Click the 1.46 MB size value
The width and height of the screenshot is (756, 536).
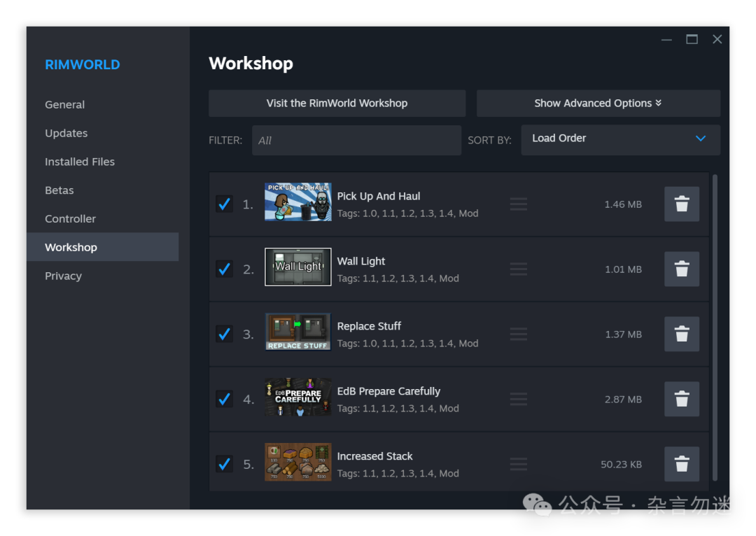coord(623,204)
